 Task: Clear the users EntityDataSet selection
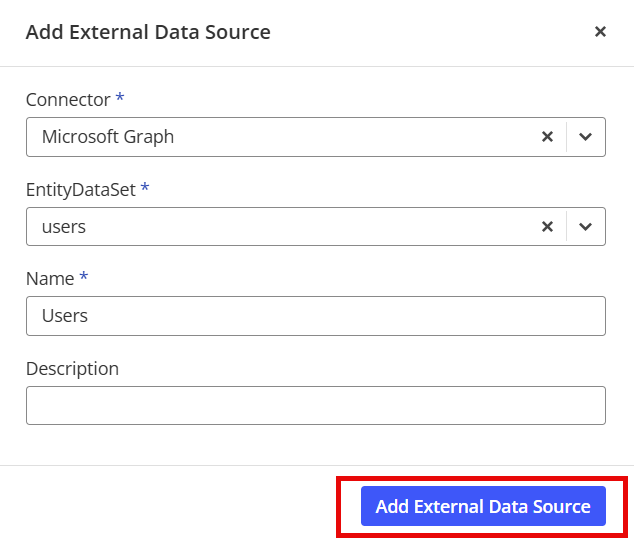pyautogui.click(x=547, y=227)
